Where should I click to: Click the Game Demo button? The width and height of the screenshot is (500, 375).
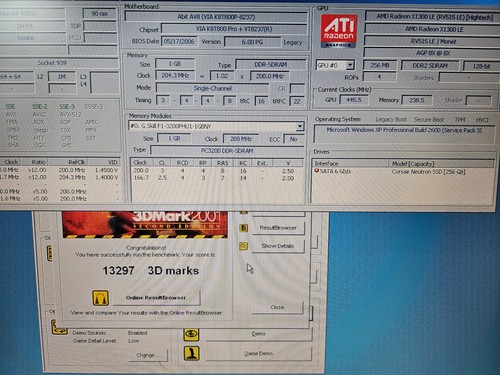coord(259,353)
